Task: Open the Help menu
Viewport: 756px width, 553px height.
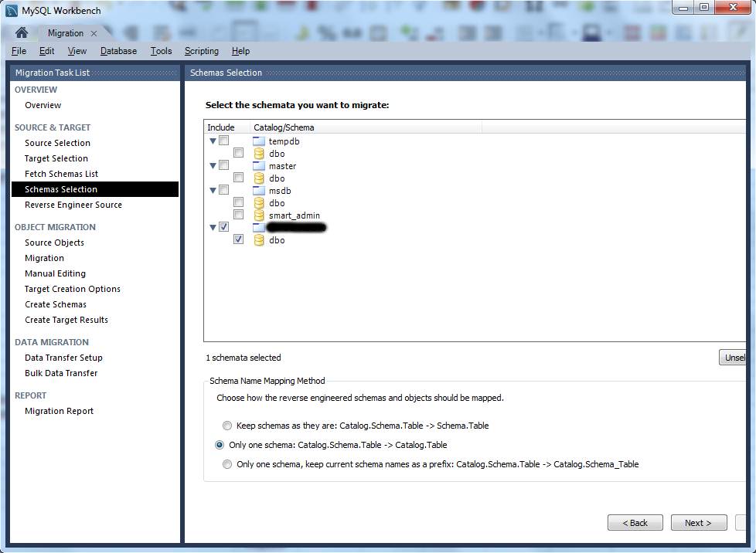Action: (240, 51)
